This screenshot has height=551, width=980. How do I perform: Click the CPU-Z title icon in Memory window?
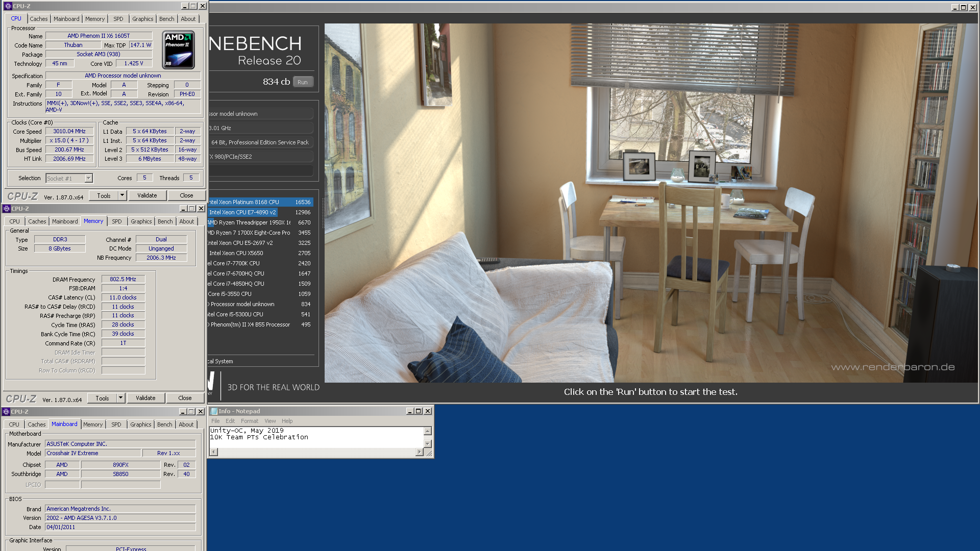[x=7, y=209]
